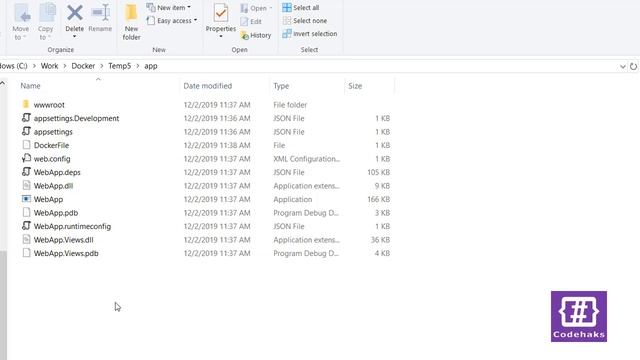The height and width of the screenshot is (360, 640).
Task: Expand the Open button dropdown arrow
Action: [x=271, y=8]
